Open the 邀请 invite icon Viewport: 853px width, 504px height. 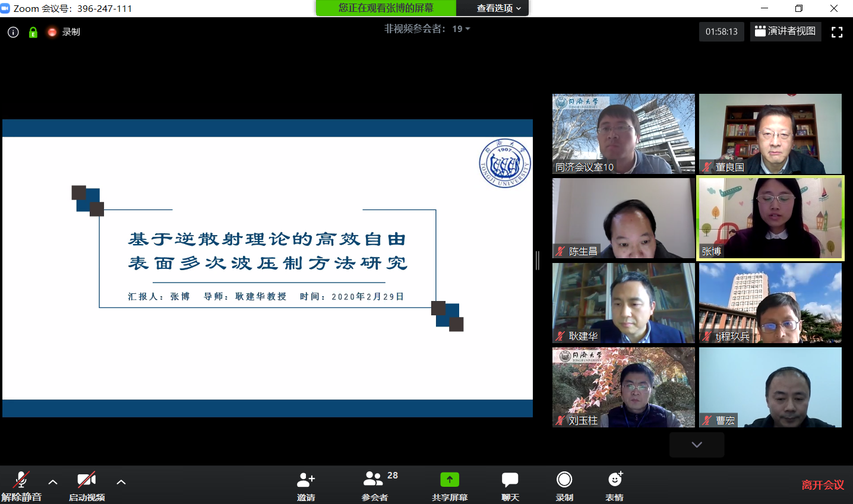pyautogui.click(x=306, y=485)
